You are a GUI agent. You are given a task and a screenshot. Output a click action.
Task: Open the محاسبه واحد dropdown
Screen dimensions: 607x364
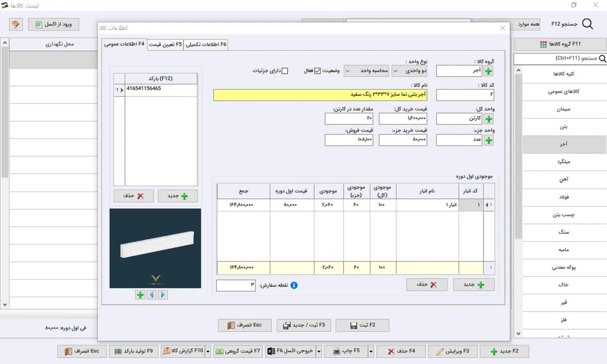(366, 71)
